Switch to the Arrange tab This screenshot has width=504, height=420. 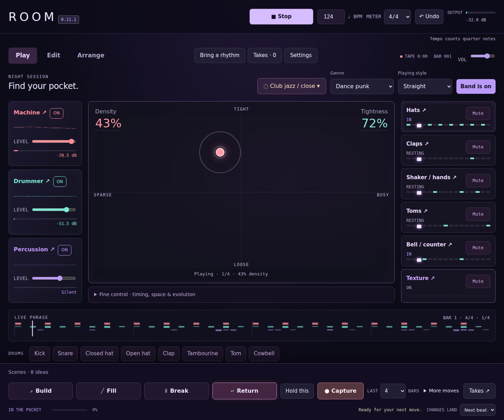coord(91,55)
